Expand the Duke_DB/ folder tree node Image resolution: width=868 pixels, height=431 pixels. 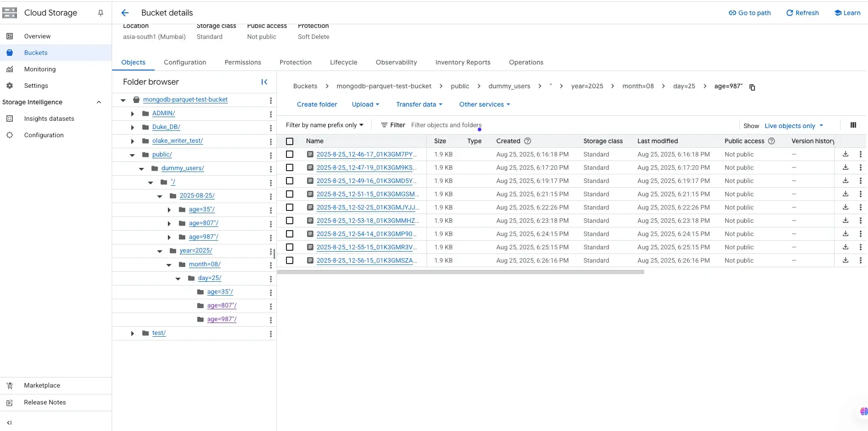pos(132,128)
